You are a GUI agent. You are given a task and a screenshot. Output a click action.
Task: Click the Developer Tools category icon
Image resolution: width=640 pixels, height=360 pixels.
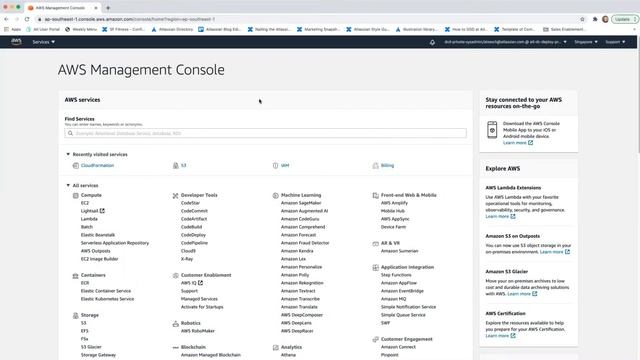176,196
